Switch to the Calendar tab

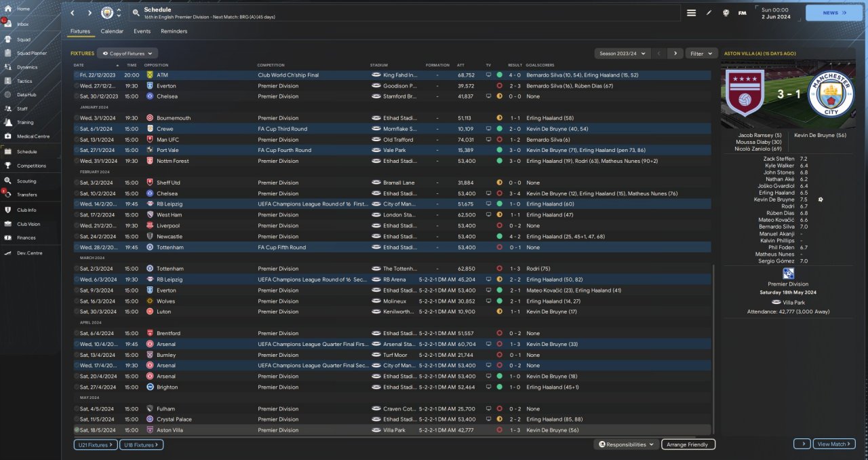pyautogui.click(x=112, y=31)
